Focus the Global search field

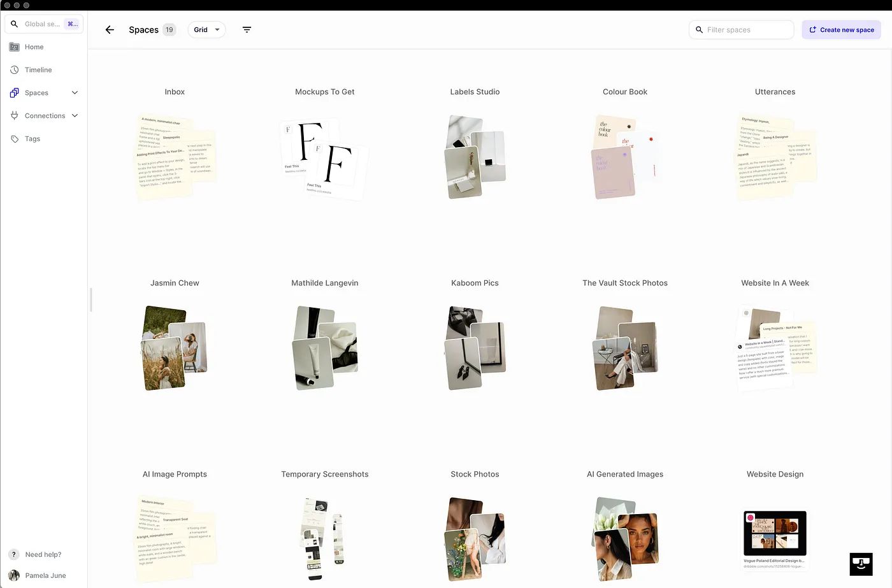(44, 24)
